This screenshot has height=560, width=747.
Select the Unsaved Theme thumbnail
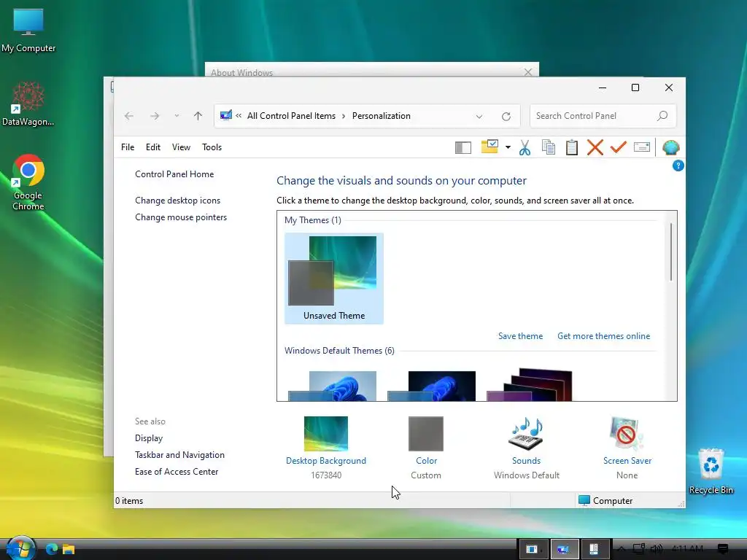[334, 279]
